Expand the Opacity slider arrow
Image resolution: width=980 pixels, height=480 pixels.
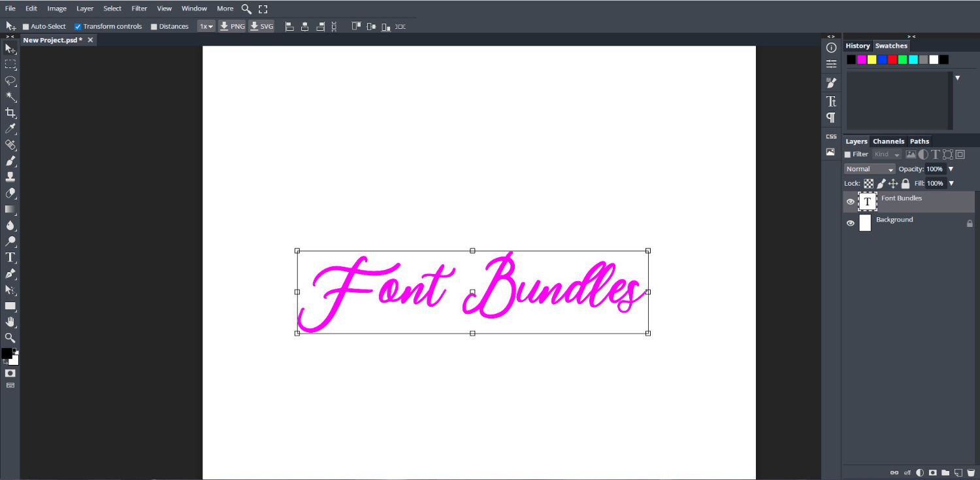pos(951,169)
